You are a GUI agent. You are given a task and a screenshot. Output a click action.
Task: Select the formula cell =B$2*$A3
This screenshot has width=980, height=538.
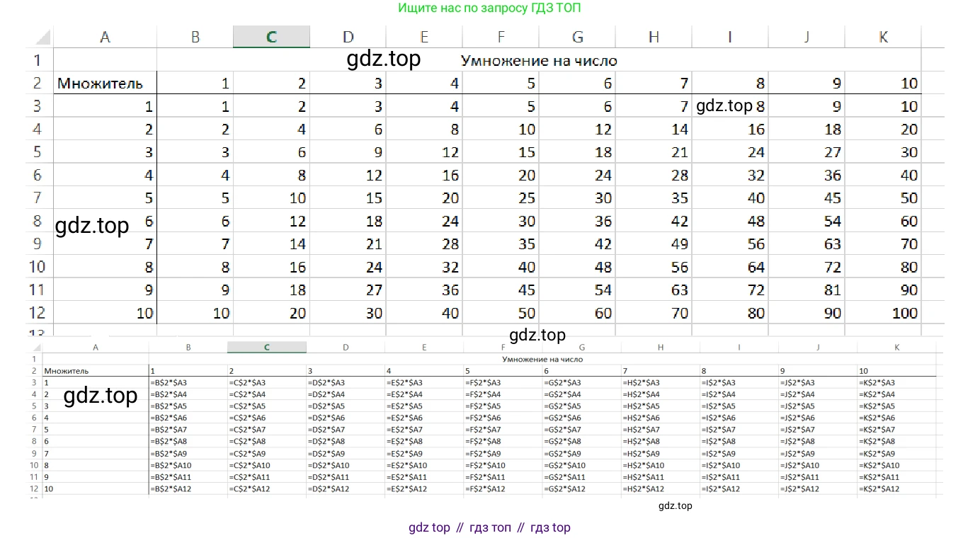coord(188,382)
